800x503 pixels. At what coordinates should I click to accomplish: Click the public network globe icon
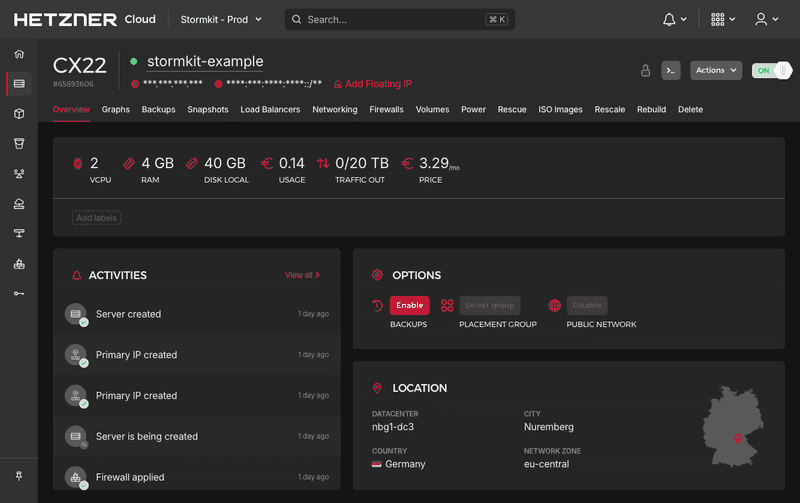click(555, 306)
